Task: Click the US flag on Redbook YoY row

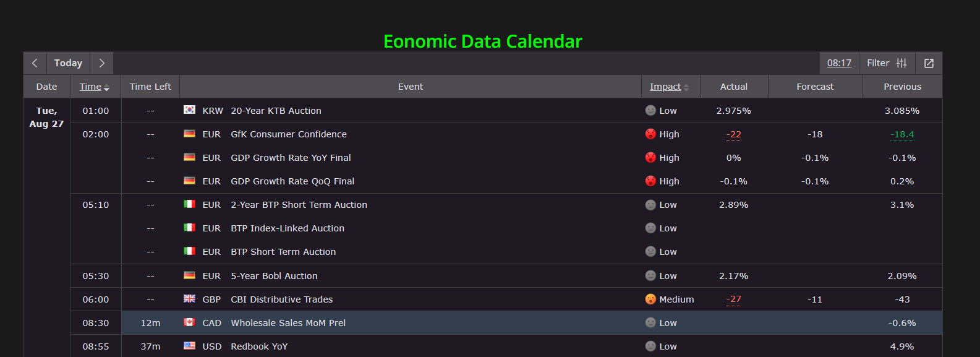Action: pos(189,346)
